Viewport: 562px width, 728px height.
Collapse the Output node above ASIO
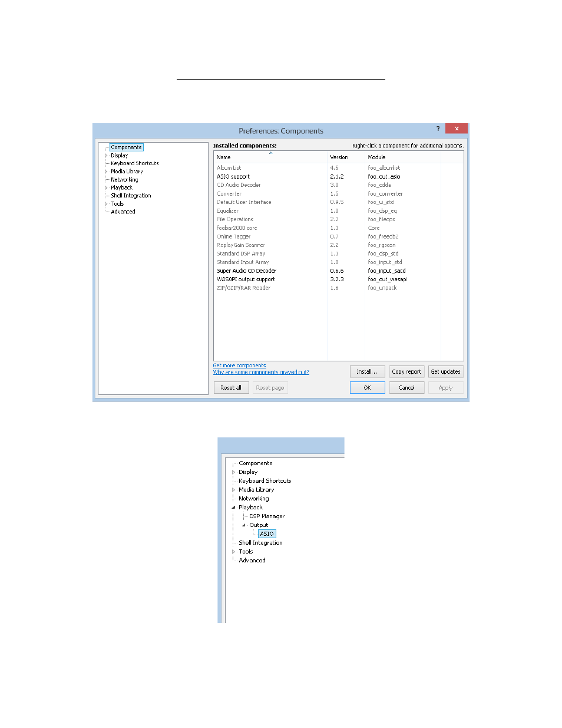pyautogui.click(x=244, y=525)
